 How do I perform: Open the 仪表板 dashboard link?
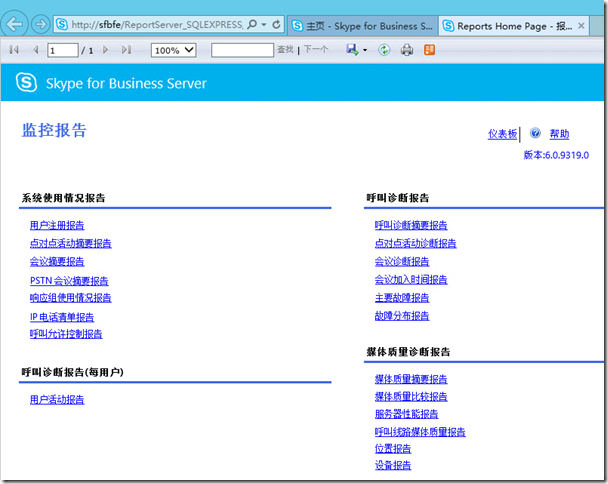click(502, 134)
